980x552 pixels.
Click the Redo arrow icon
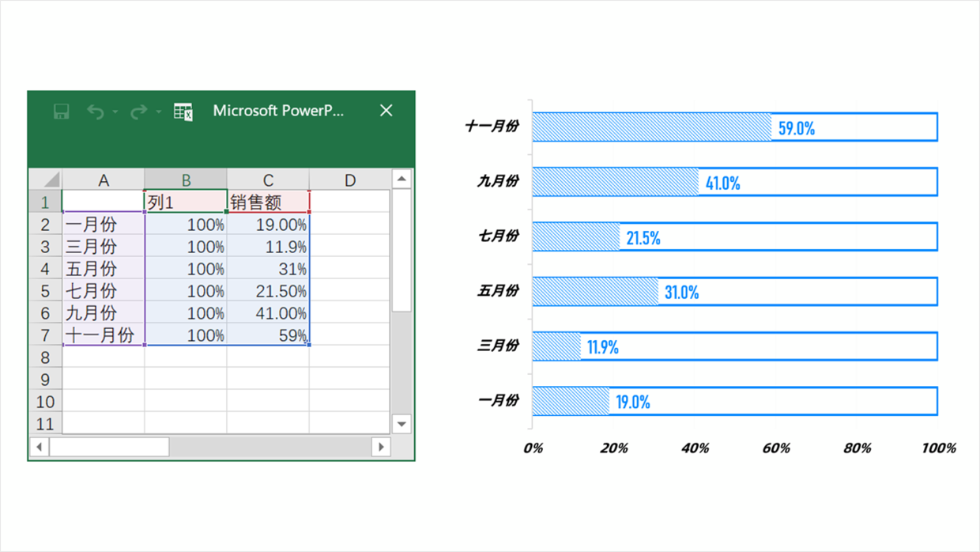(138, 112)
